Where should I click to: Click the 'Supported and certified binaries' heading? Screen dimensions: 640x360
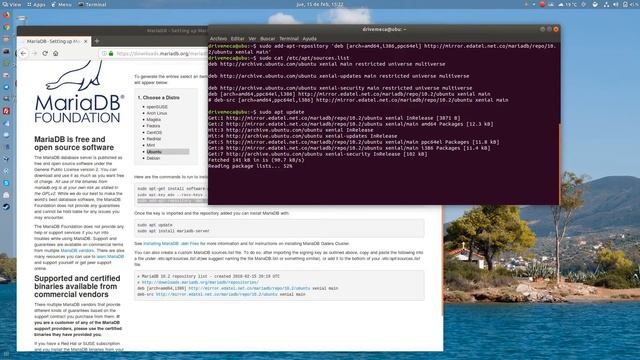[77, 286]
